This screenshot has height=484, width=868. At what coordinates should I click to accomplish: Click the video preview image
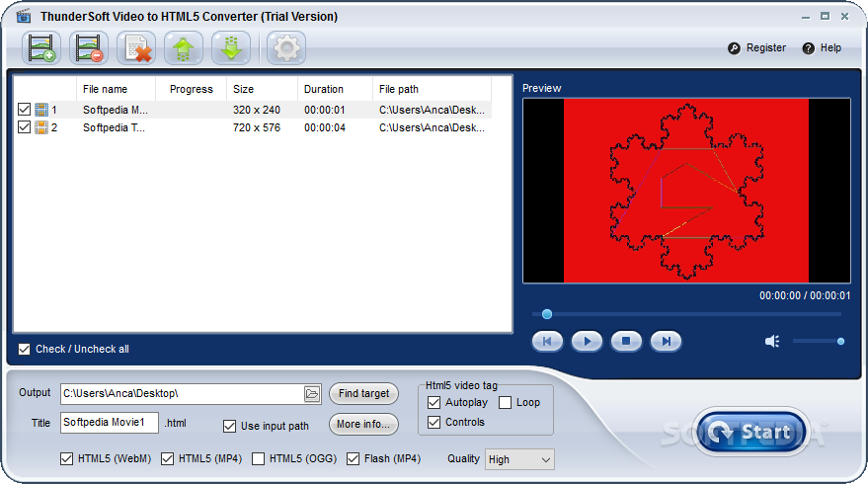tap(686, 191)
